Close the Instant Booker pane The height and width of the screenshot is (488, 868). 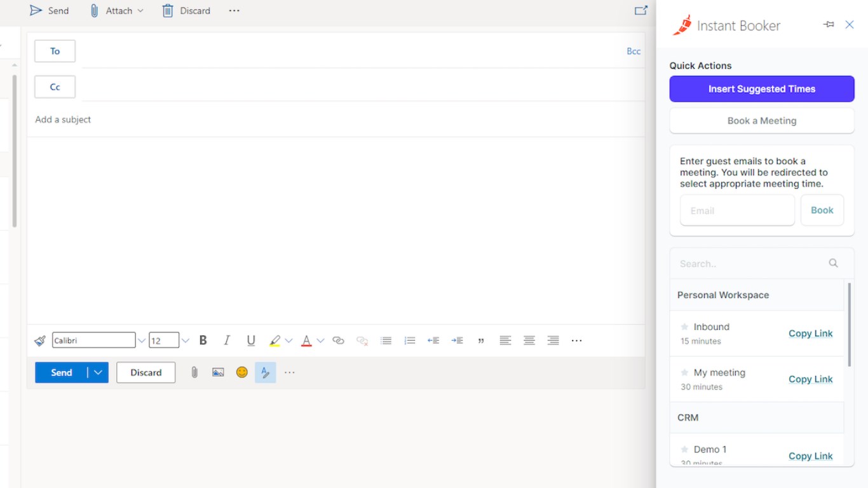pyautogui.click(x=850, y=25)
